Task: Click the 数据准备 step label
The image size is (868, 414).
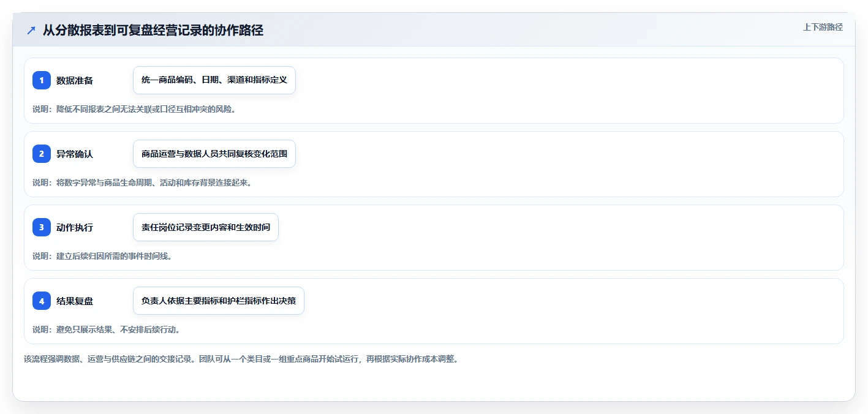Action: [75, 80]
